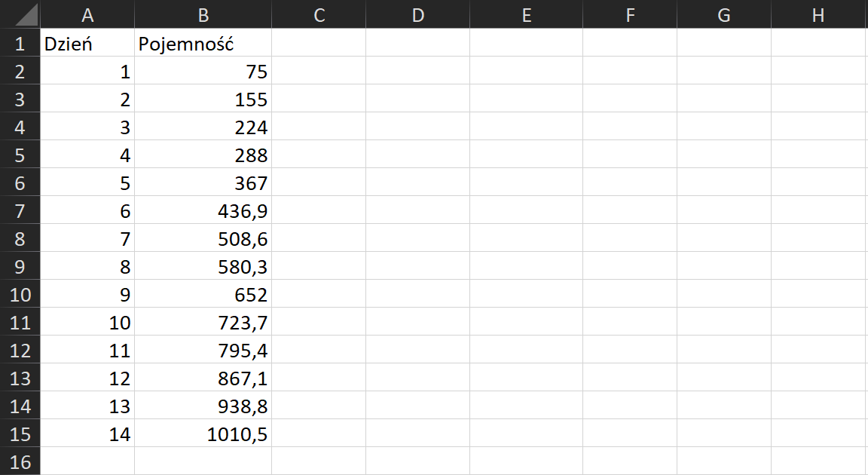Viewport: 868px width, 475px height.
Task: Click column D header
Action: point(417,14)
